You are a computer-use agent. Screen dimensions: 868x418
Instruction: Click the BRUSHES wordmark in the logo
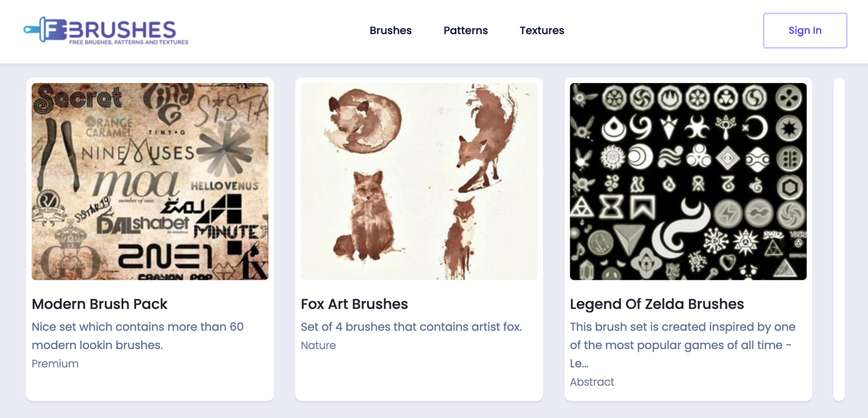[x=123, y=29]
